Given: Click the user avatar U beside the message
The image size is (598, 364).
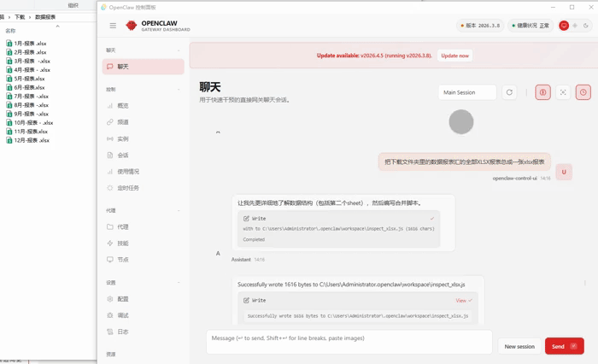Looking at the screenshot, I should pos(564,172).
